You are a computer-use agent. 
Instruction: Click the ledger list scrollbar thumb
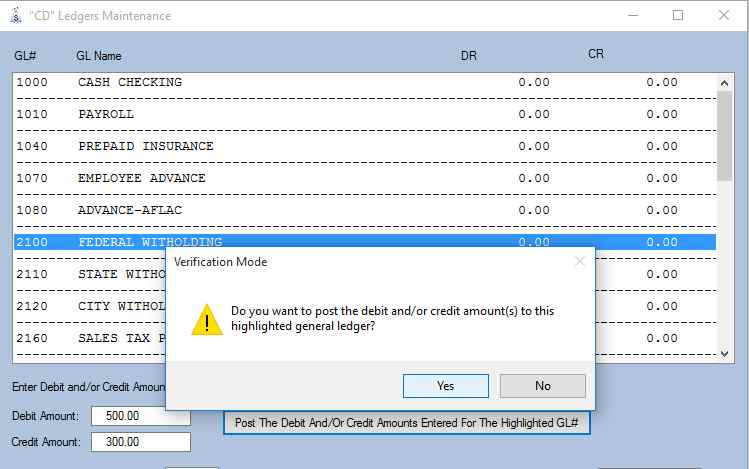point(725,136)
